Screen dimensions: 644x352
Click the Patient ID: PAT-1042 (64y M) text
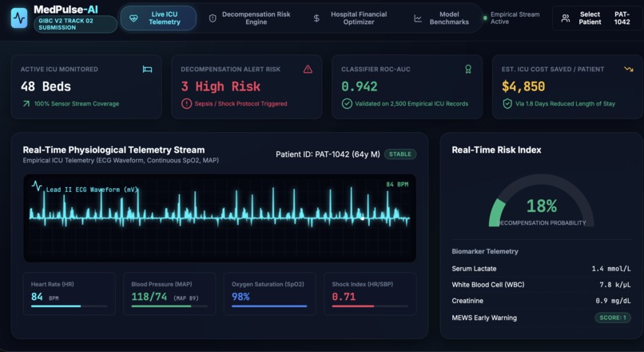[x=328, y=154]
